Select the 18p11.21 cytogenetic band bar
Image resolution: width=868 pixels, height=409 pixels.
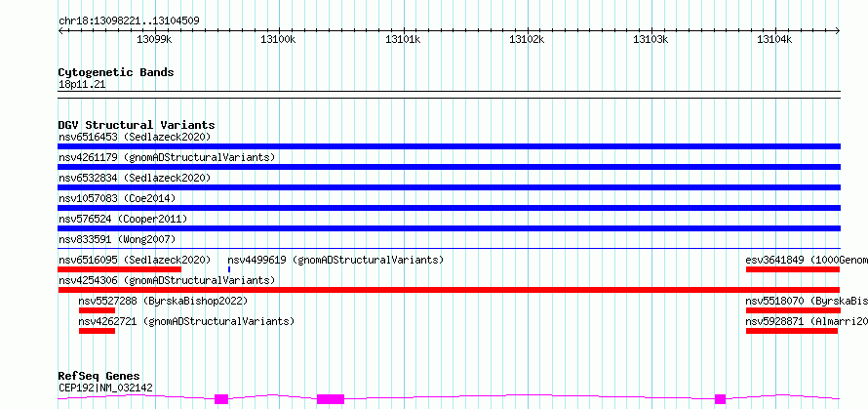(449, 95)
